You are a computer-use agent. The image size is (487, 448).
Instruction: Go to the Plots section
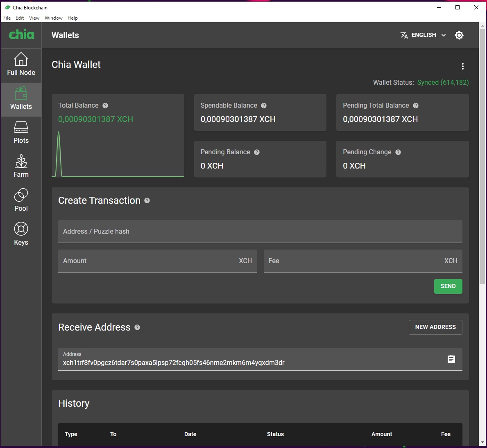coord(21,133)
